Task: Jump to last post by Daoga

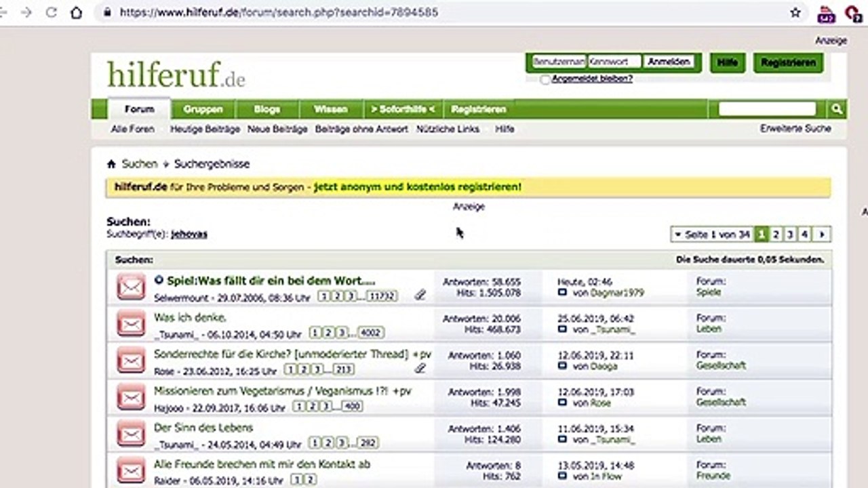Action: pos(562,366)
